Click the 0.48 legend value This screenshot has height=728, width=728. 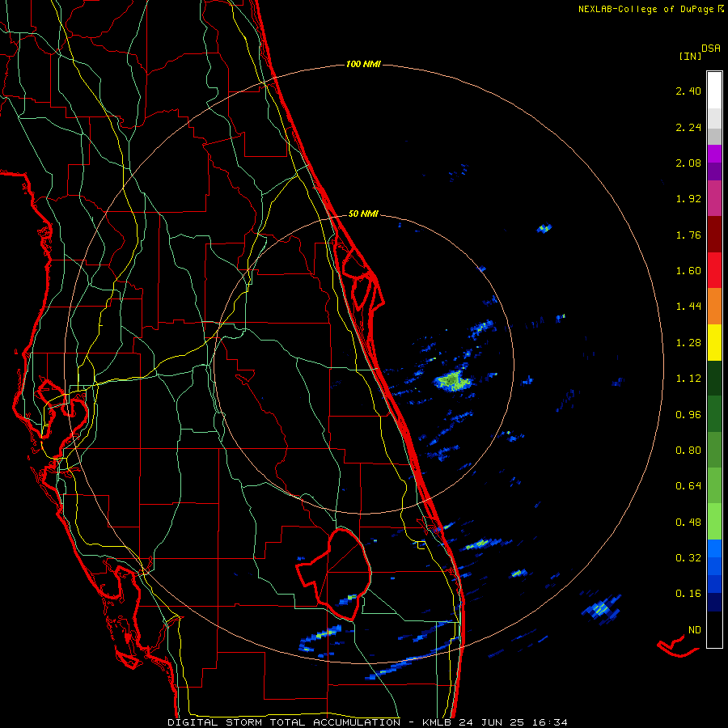[688, 523]
